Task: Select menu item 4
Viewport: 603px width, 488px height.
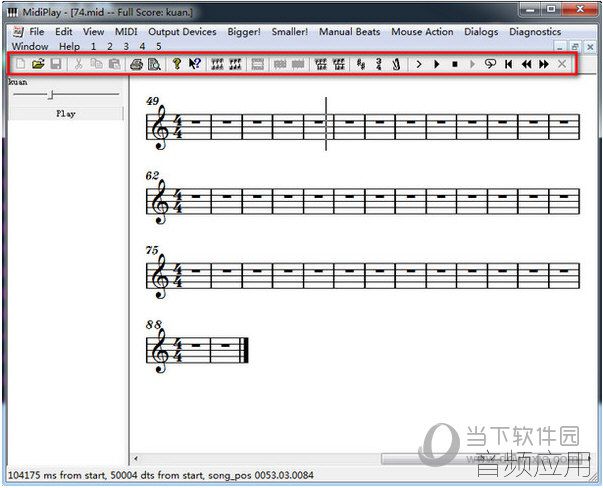Action: pyautogui.click(x=142, y=47)
